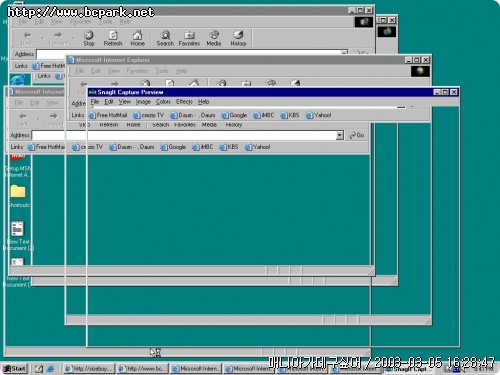This screenshot has width=500, height=375.
Task: Open Free HotMail link under SnagIt menu bar
Action: coord(108,115)
